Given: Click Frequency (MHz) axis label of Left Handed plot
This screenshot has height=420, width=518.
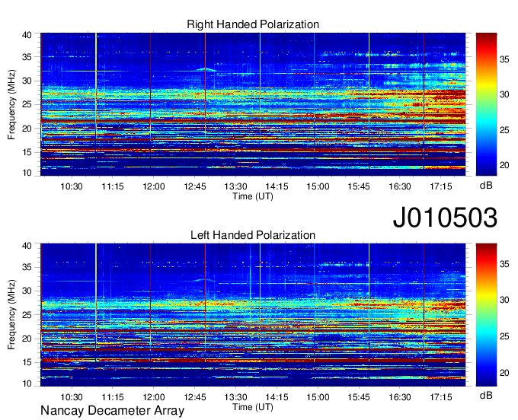Looking at the screenshot, I should 11,315.
